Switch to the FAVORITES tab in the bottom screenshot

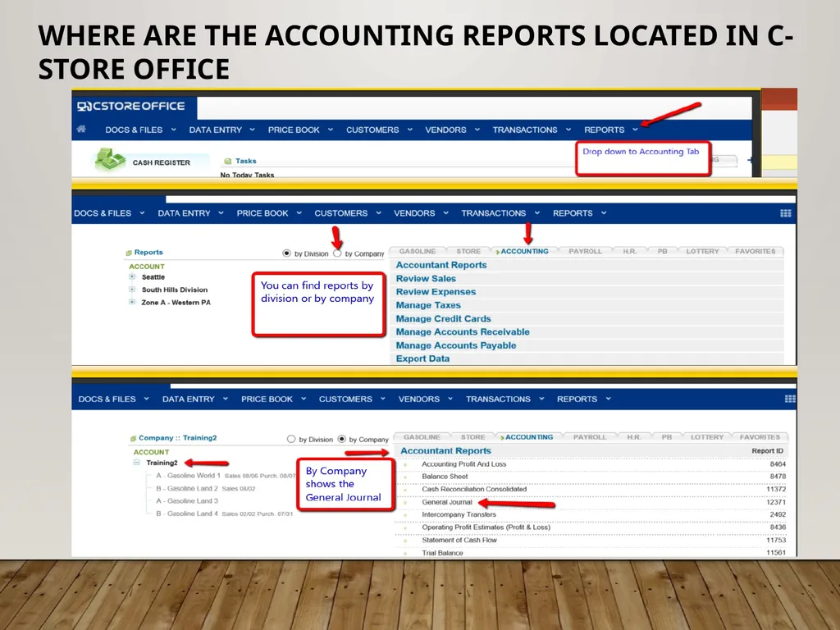point(760,437)
